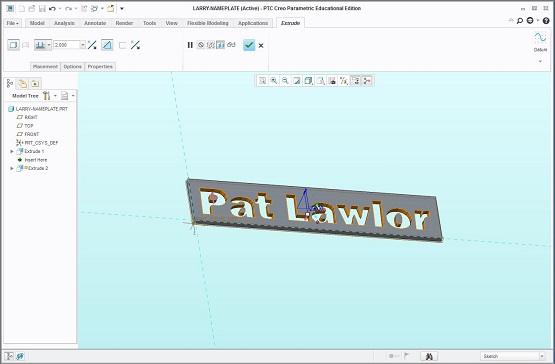Switch to the Annotate ribbon tab
555x364 pixels.
[x=95, y=23]
